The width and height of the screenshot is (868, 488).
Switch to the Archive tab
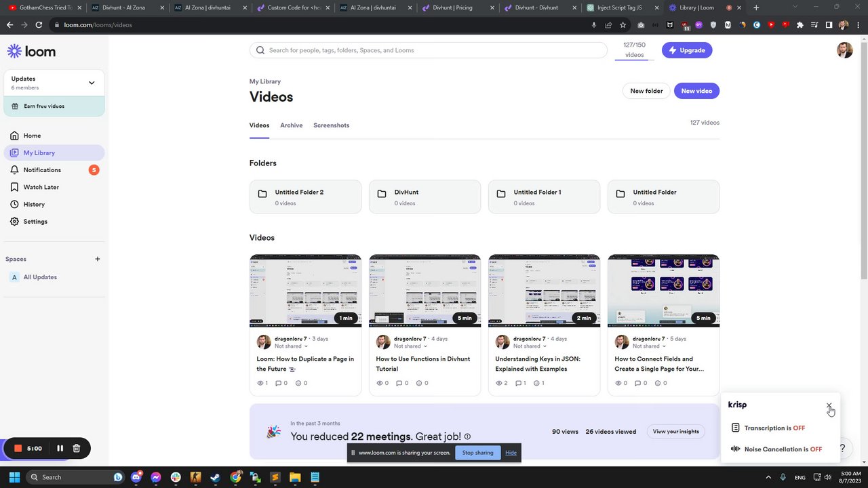pos(292,125)
